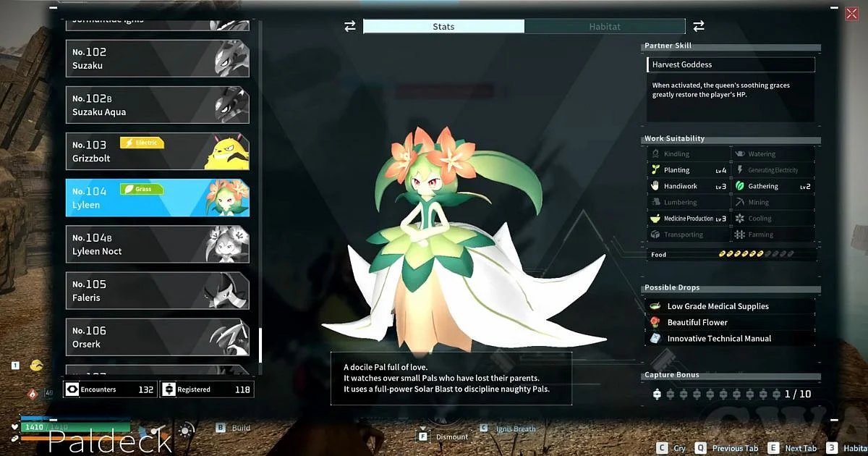Click the Grizzbolt yellow portrait thumbnail
868x456 pixels.
(226, 152)
